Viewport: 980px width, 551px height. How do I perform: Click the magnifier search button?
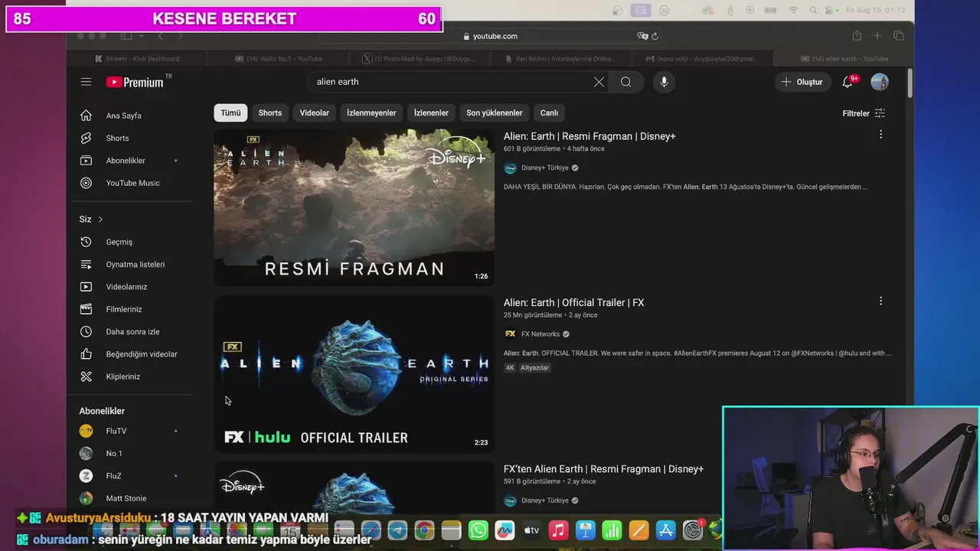626,82
